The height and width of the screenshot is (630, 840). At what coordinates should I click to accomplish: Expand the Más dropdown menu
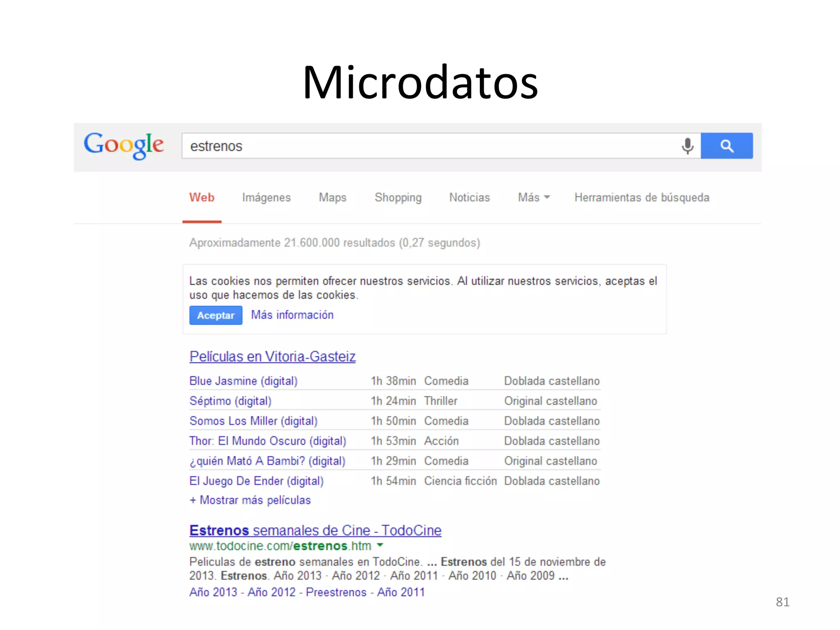[534, 197]
